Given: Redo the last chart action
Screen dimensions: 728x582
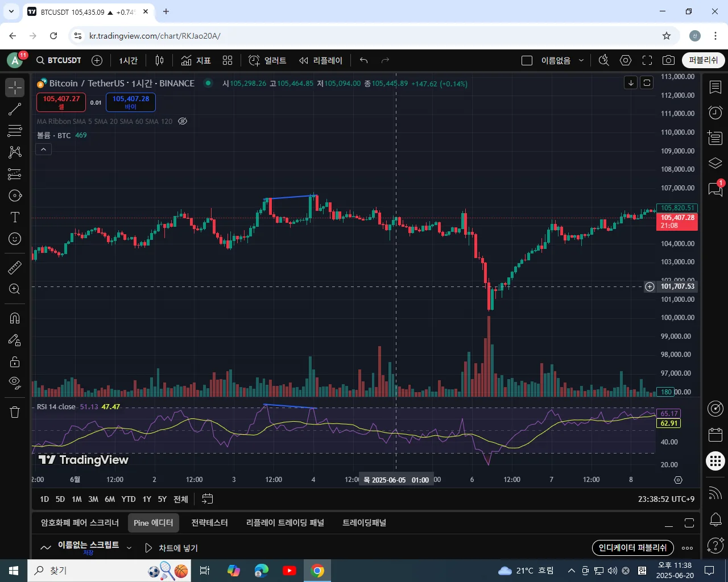Looking at the screenshot, I should click(x=385, y=60).
